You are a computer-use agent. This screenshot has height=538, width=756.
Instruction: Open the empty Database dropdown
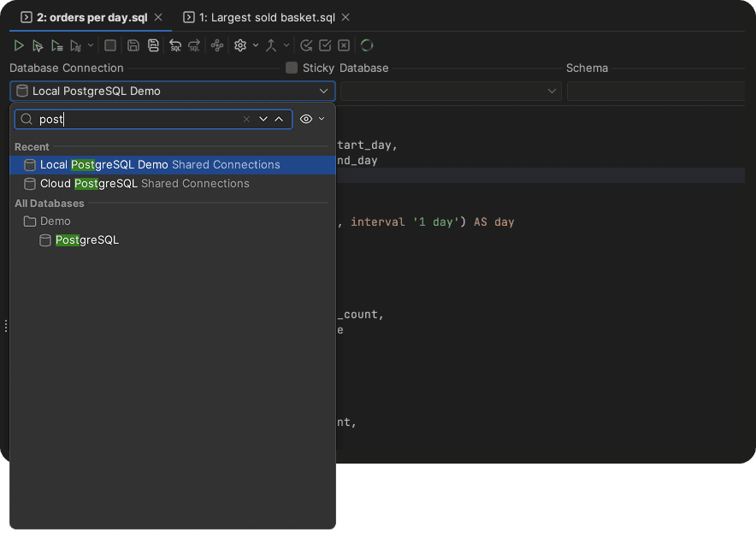tap(451, 92)
